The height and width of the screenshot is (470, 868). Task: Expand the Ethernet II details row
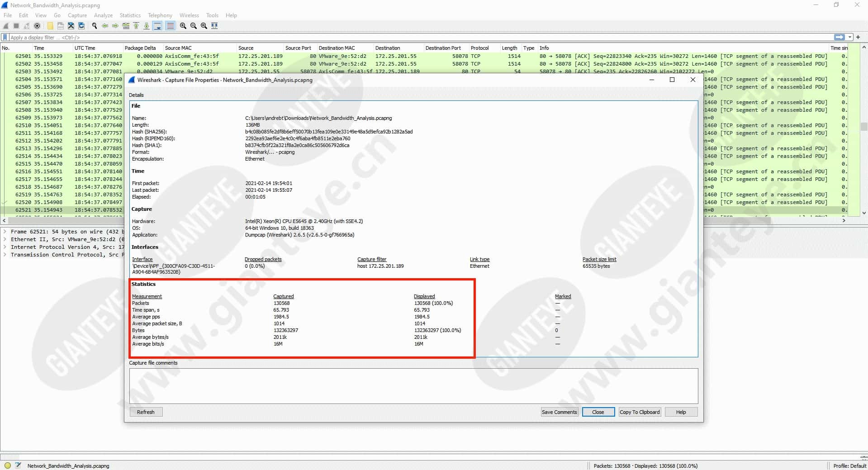tap(5, 239)
